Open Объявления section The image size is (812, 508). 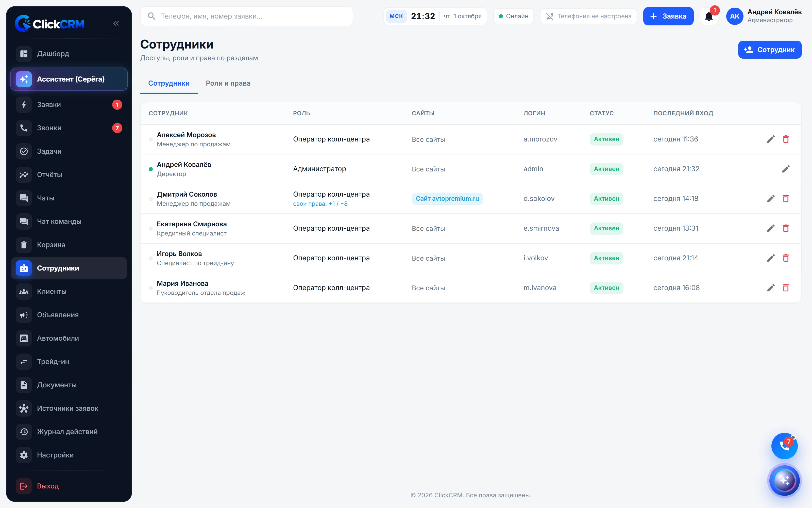69,315
